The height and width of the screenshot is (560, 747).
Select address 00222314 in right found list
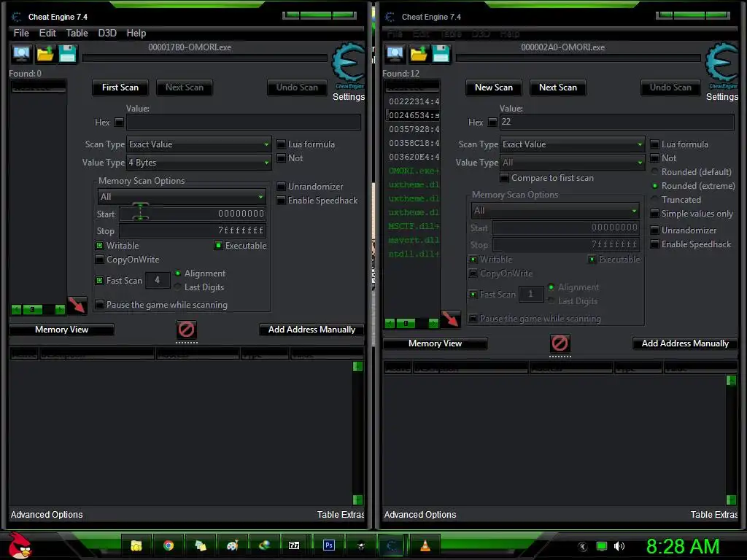click(x=414, y=101)
